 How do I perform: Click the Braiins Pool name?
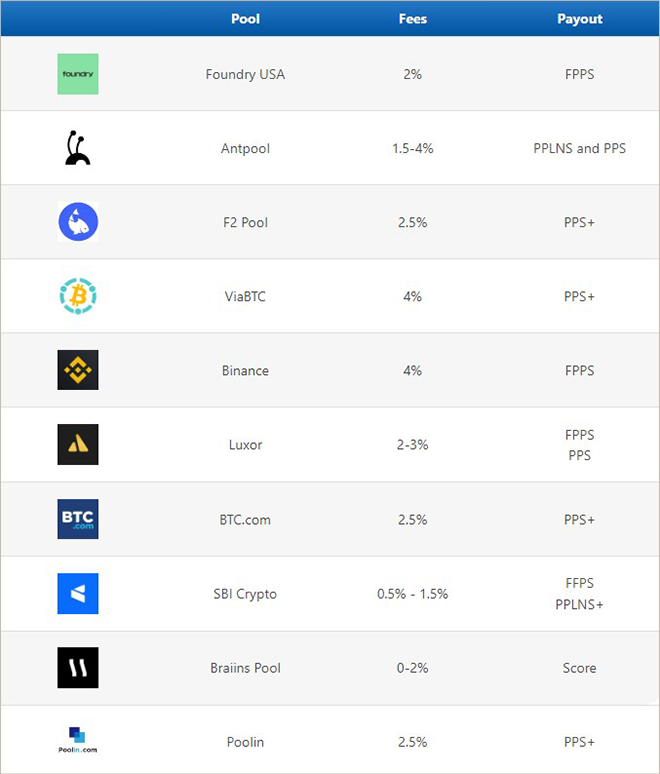pyautogui.click(x=245, y=667)
